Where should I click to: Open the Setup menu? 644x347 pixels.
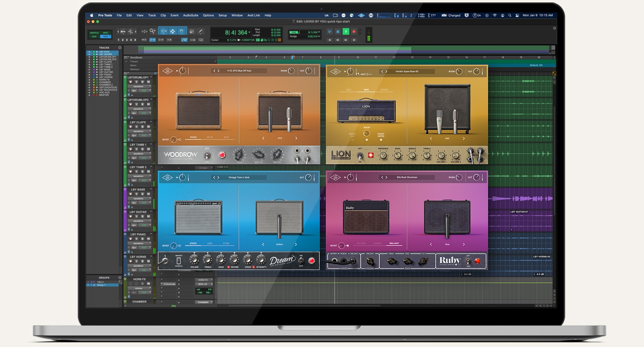(x=223, y=15)
